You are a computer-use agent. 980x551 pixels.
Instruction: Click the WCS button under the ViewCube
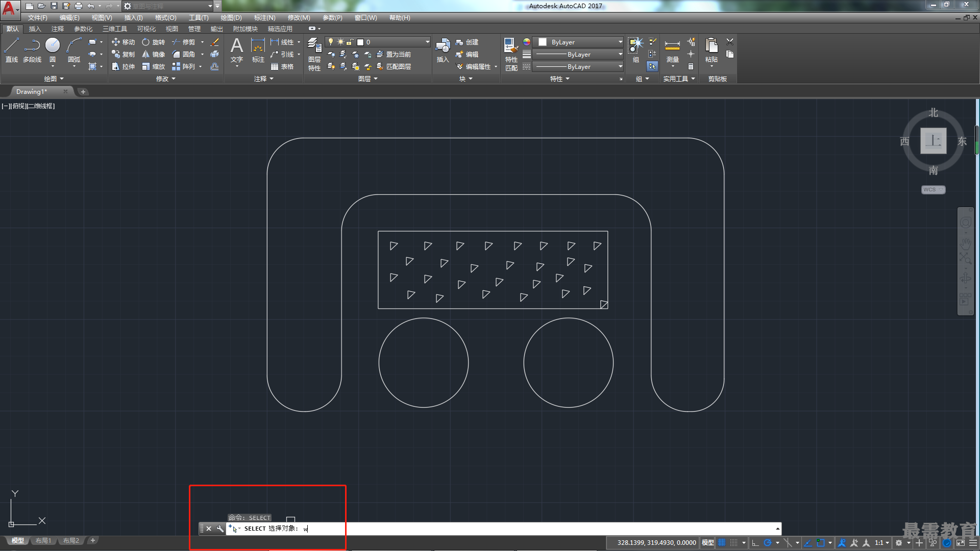pyautogui.click(x=933, y=189)
